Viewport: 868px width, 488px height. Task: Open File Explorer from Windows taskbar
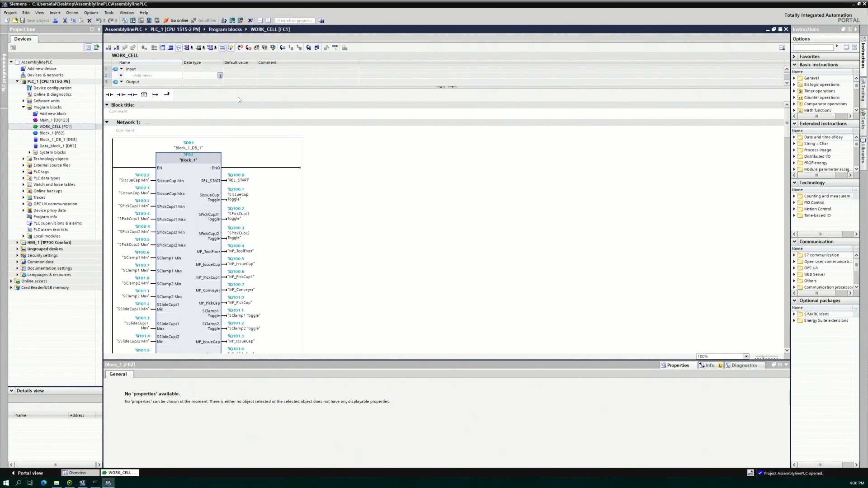57,483
